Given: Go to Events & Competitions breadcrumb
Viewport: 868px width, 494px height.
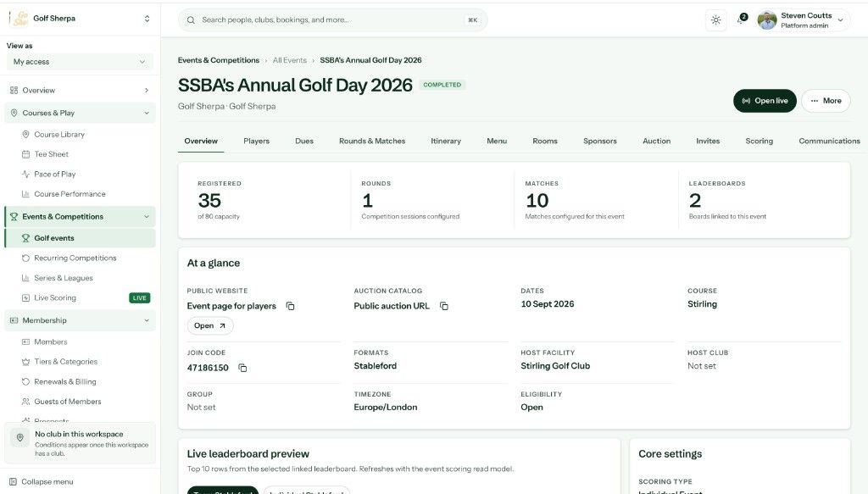Looking at the screenshot, I should (218, 60).
